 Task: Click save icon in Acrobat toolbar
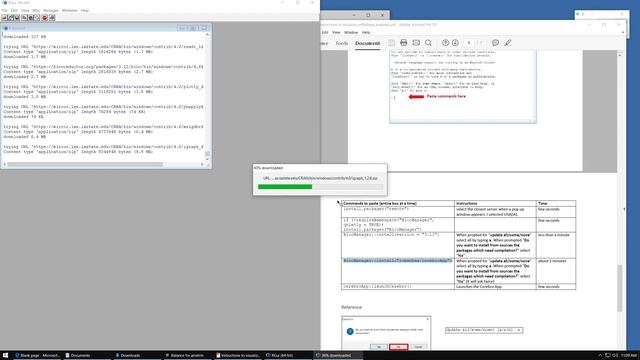[391, 42]
